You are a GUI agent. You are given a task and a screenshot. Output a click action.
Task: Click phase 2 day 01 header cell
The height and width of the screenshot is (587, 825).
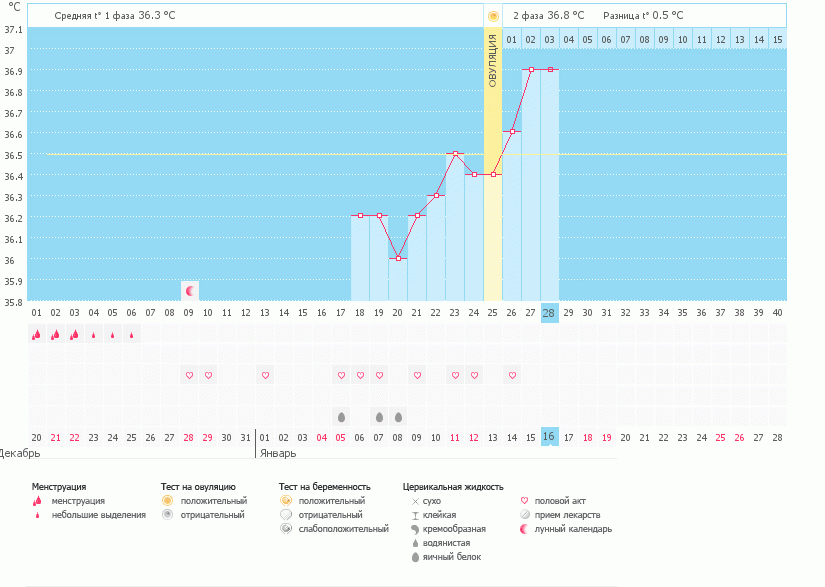(511, 39)
